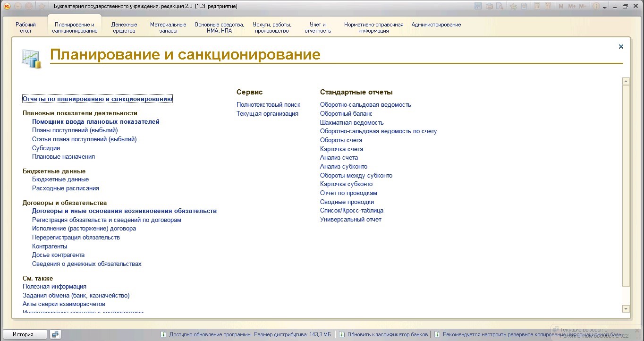
Task: Open Оборотно-сальдовая ведомость report
Action: [365, 104]
